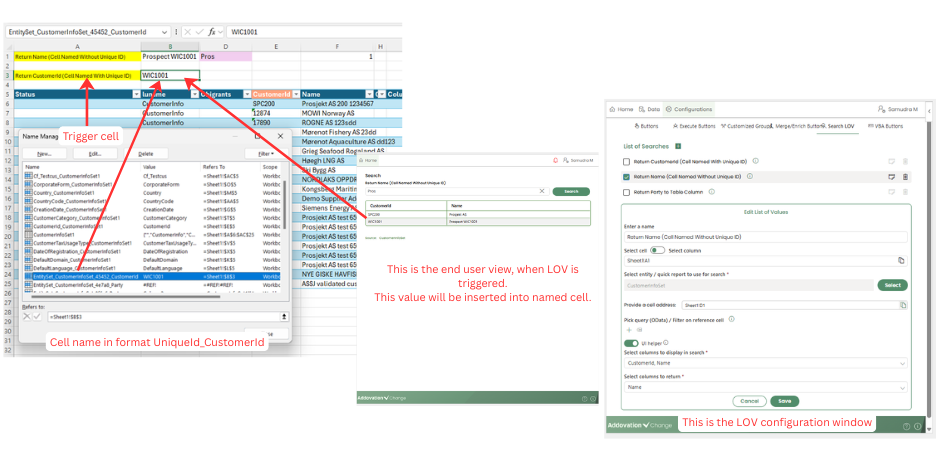Click the insert function fx icon
The width and height of the screenshot is (940, 453).
[212, 32]
